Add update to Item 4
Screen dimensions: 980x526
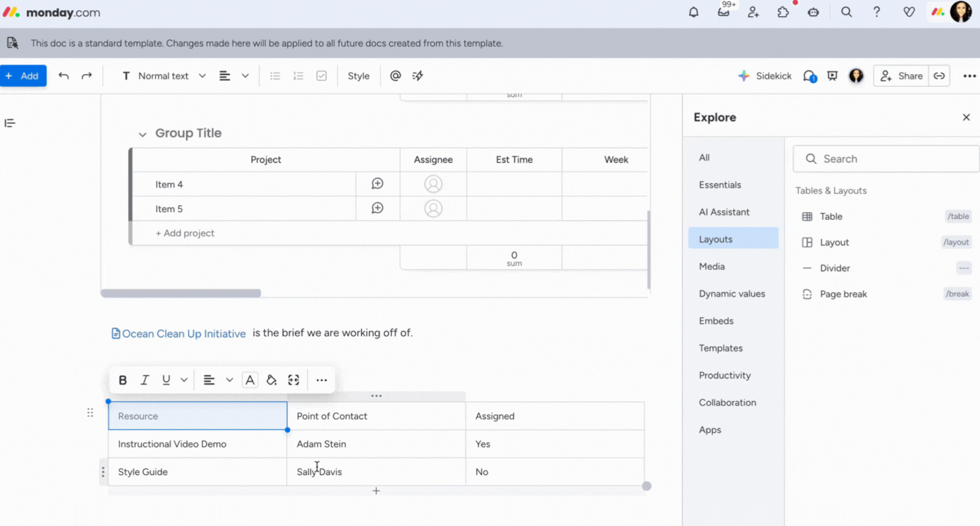click(377, 184)
